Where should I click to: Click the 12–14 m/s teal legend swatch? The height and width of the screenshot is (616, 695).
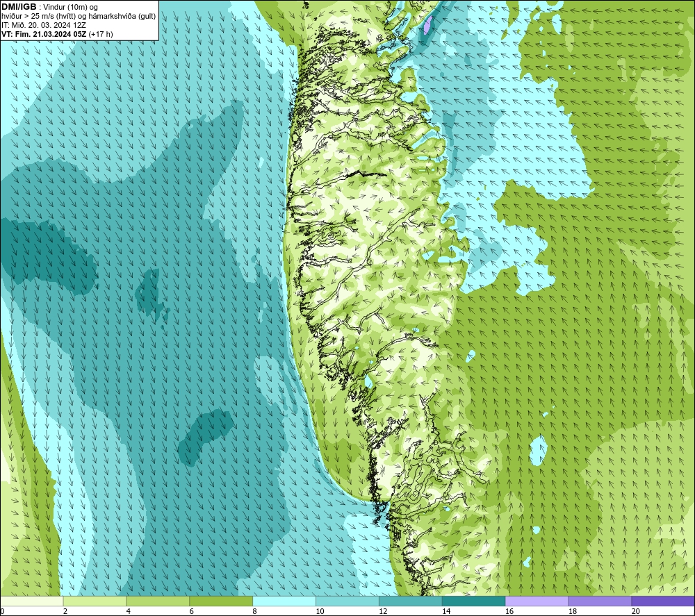(411, 601)
